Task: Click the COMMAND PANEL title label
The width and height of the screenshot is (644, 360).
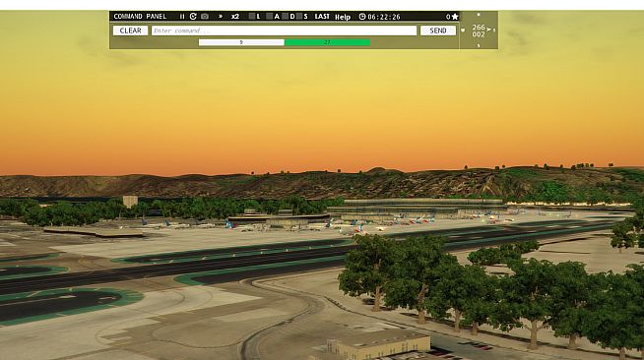Action: point(140,17)
